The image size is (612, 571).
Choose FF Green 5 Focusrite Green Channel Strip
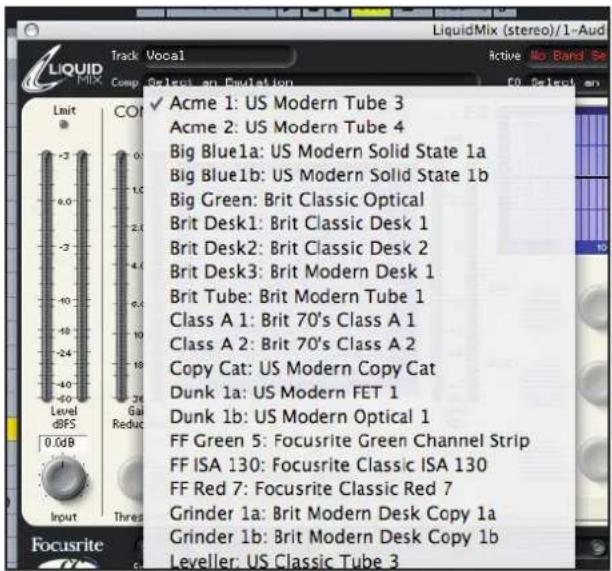point(359,441)
